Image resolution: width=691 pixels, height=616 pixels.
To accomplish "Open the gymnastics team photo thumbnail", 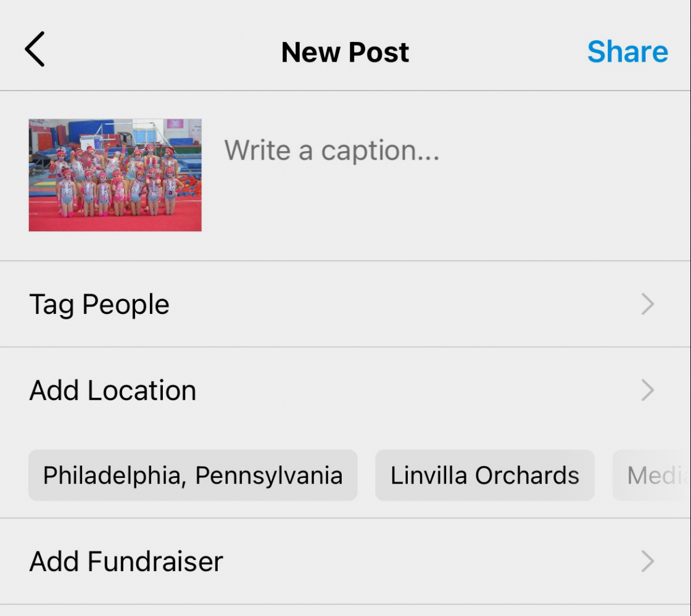I will click(x=115, y=175).
